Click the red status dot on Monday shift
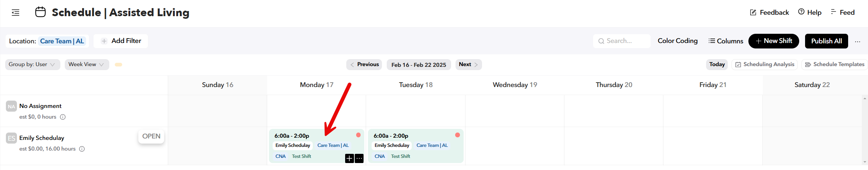Viewport: 868px width, 170px height. [x=358, y=135]
